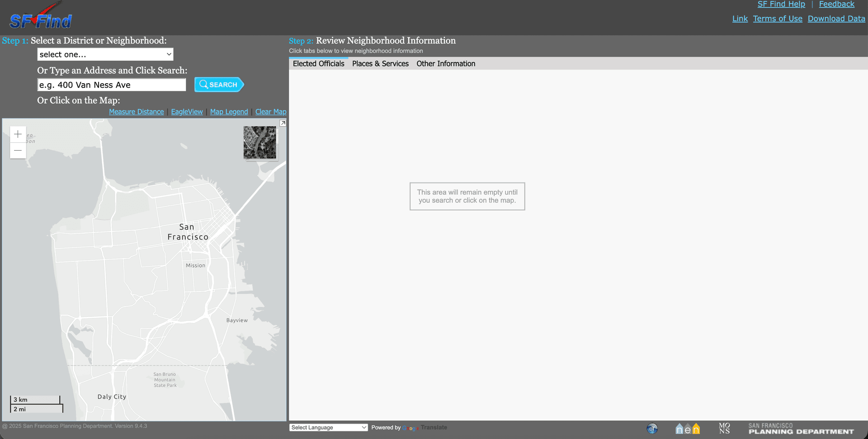Screen dimensions: 868x439
Task: Click the address search input field
Action: coord(111,85)
